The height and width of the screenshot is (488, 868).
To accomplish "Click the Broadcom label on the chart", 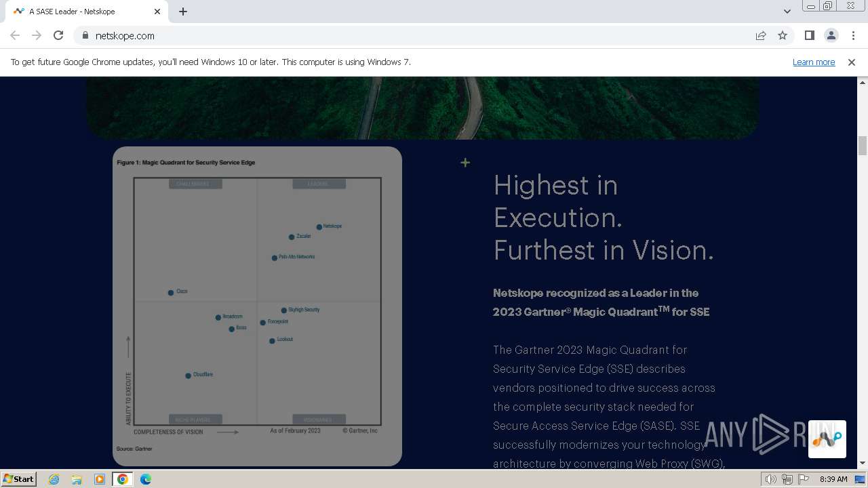I will click(233, 317).
